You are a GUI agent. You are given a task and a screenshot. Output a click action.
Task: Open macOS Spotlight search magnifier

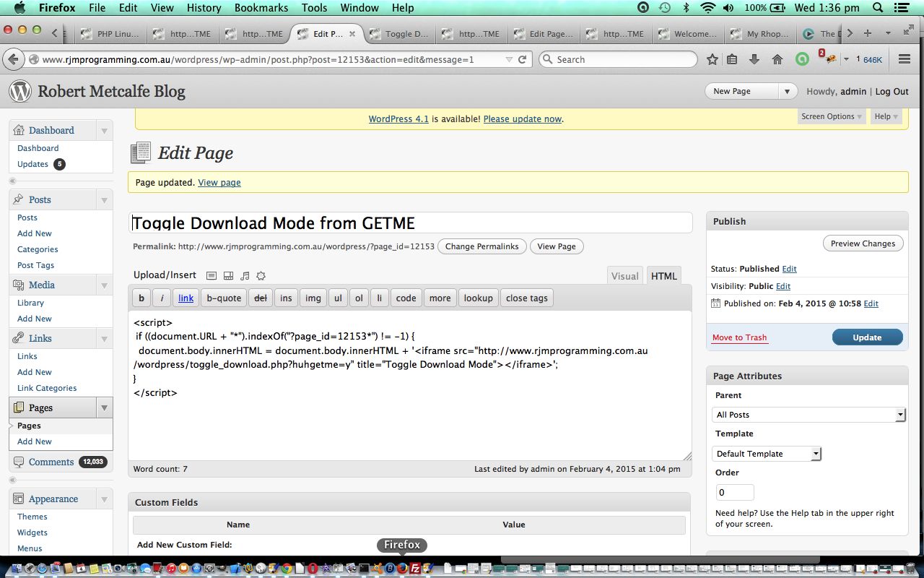coord(878,8)
